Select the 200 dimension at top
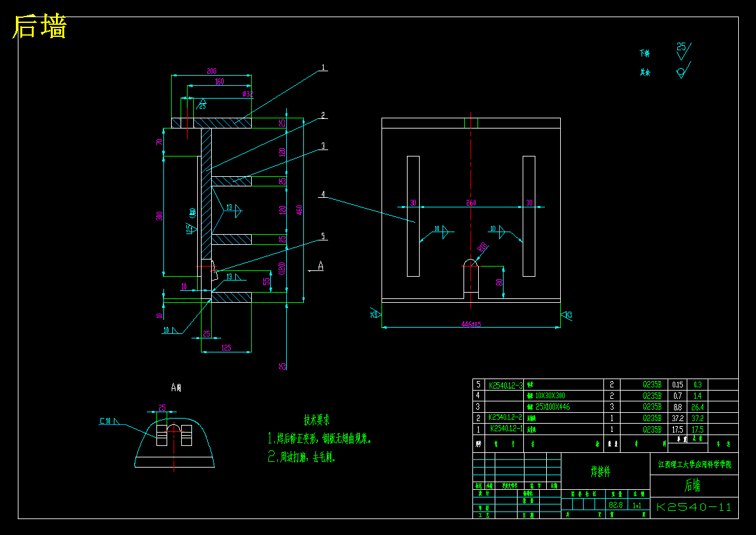The width and height of the screenshot is (756, 535). tap(212, 71)
